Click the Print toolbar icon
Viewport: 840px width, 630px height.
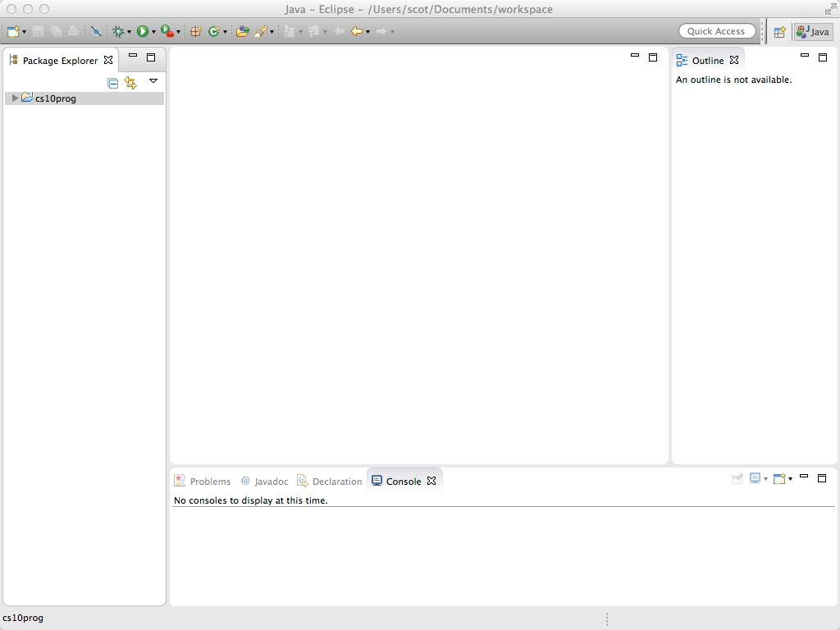pos(73,32)
